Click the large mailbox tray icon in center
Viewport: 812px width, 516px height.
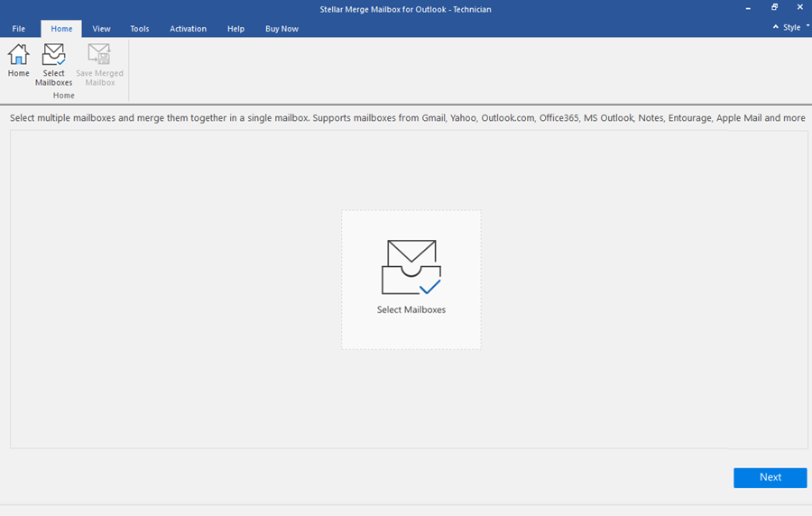[x=411, y=267]
